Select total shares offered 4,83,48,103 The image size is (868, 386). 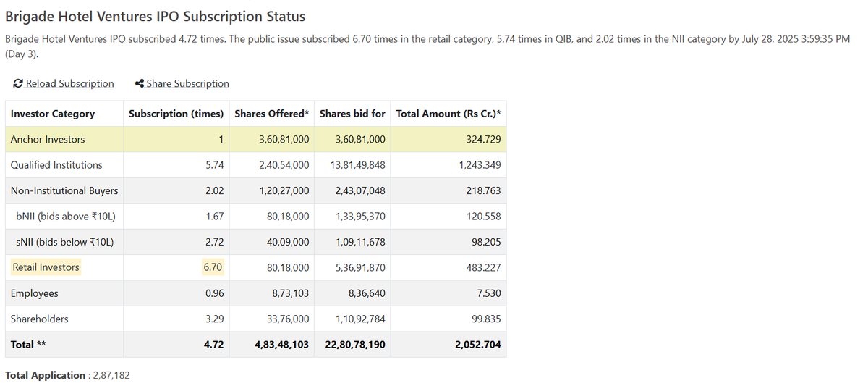click(282, 345)
